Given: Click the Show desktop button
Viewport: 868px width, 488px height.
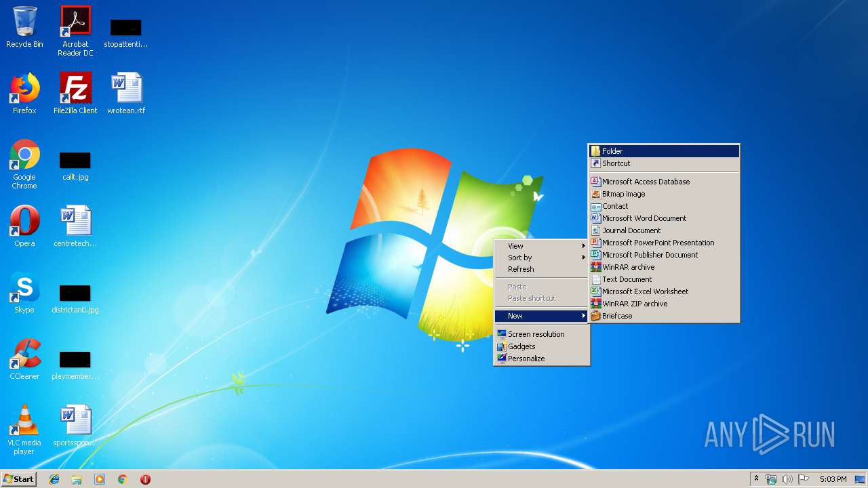Looking at the screenshot, I should coord(860,479).
